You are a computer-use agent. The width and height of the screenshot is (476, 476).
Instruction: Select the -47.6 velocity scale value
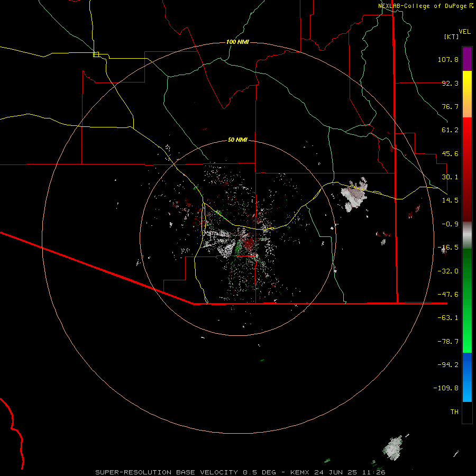[x=448, y=295]
